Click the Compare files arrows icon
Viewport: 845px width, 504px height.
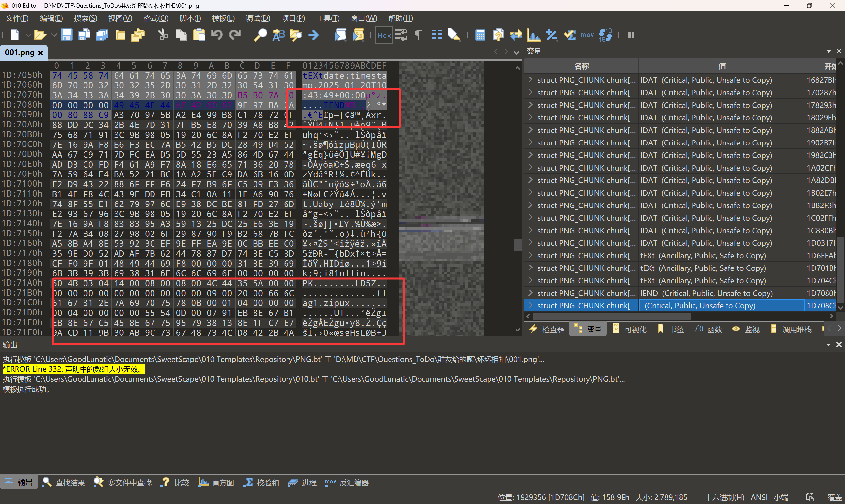pos(516,35)
